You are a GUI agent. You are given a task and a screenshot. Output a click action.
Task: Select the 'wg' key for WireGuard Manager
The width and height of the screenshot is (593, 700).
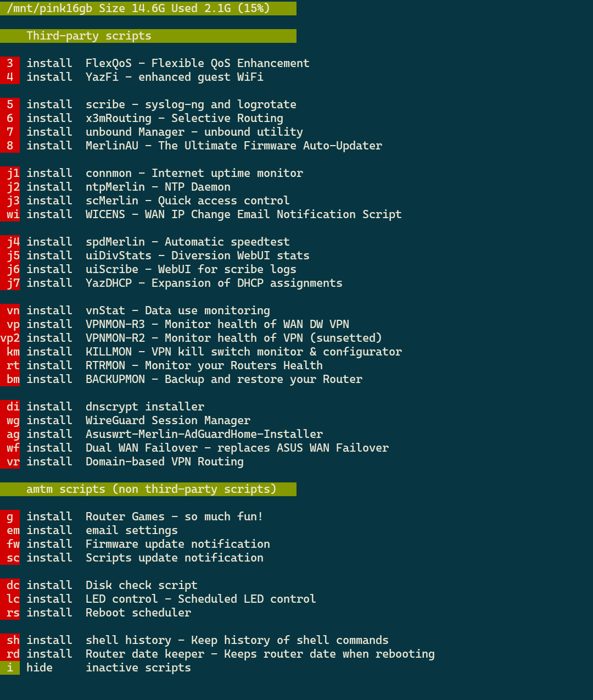pyautogui.click(x=12, y=420)
